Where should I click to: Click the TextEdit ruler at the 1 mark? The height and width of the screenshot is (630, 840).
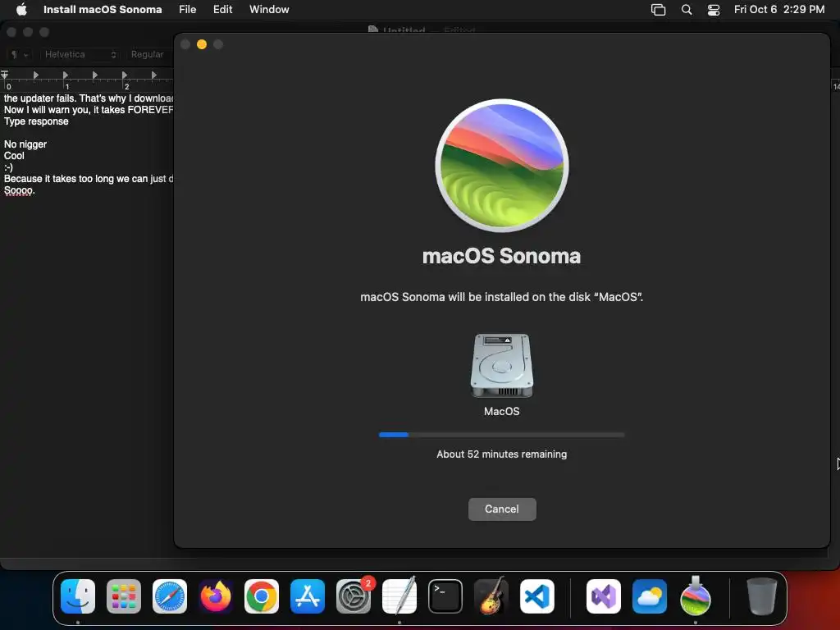(x=66, y=85)
